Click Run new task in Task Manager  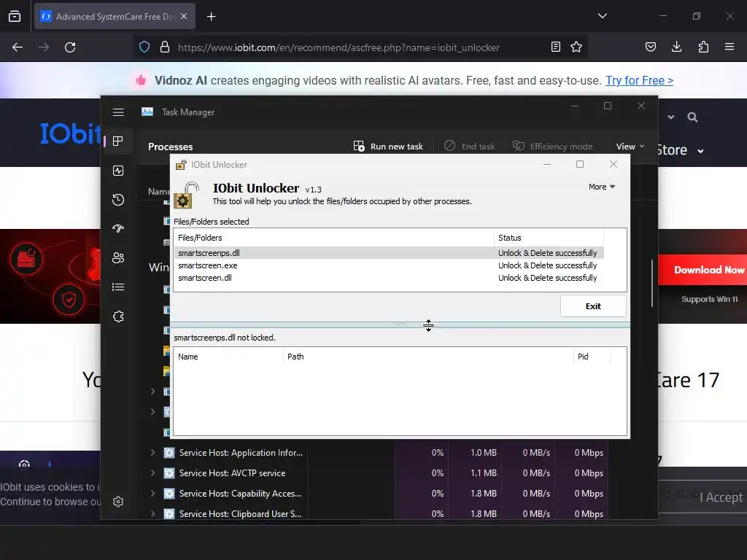[x=388, y=146]
